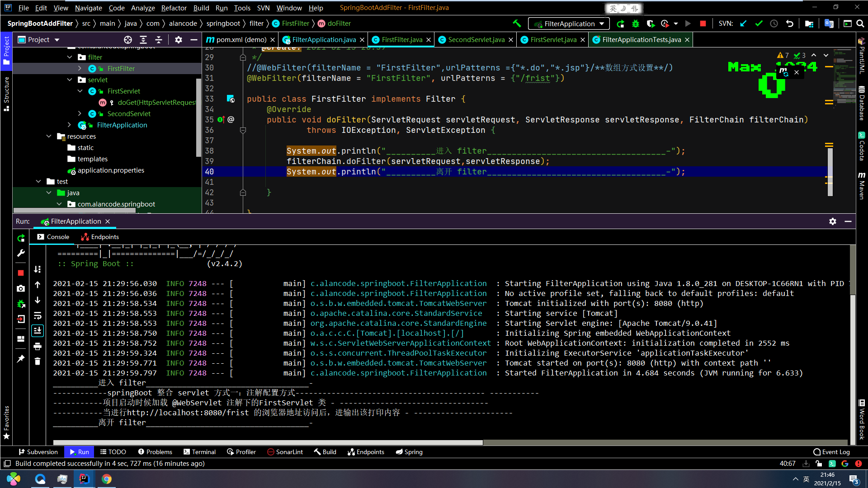Clear the console with the trash icon

pyautogui.click(x=38, y=361)
